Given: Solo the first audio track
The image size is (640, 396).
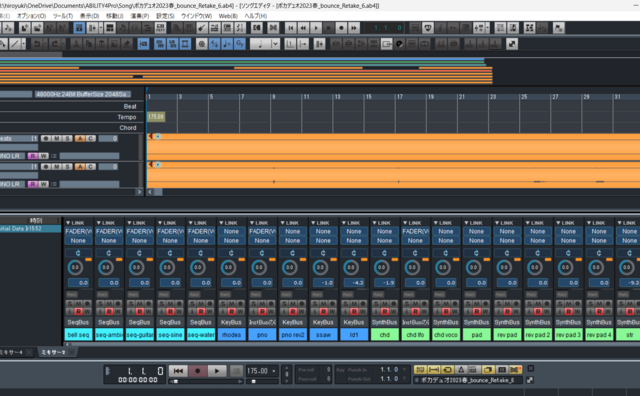Looking at the screenshot, I should coord(67,138).
